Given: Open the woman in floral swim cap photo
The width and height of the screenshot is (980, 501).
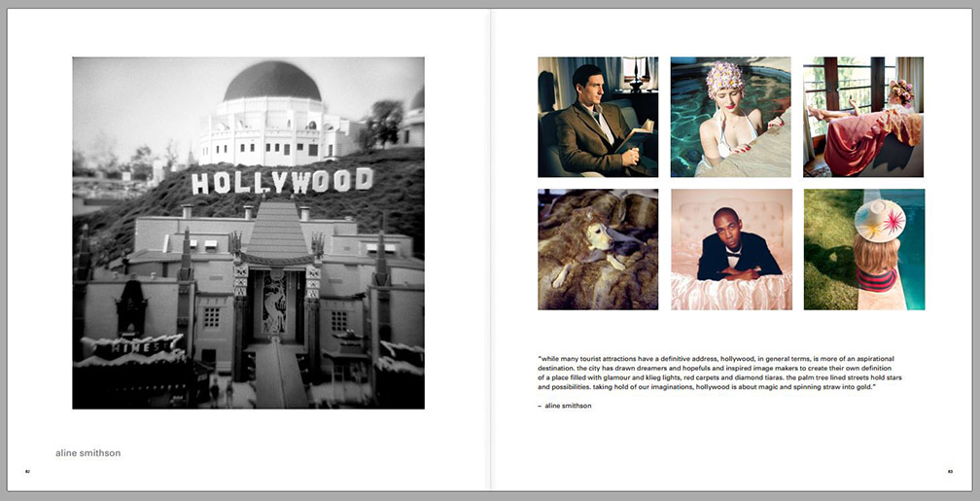Looking at the screenshot, I should pos(730,117).
